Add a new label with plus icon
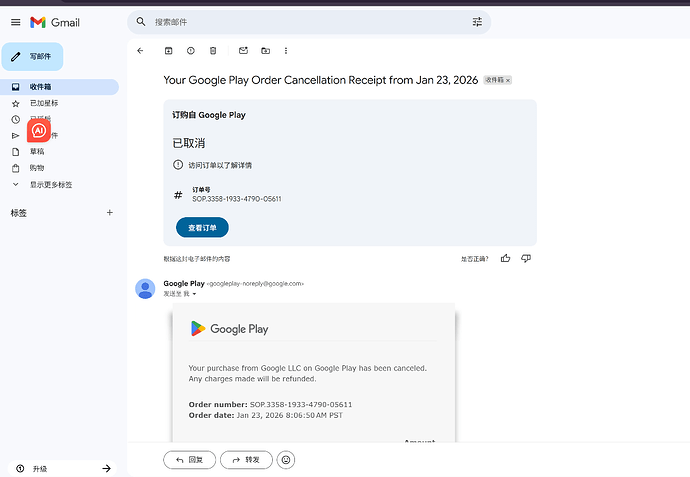Screen dimensions: 690x477 click(110, 213)
